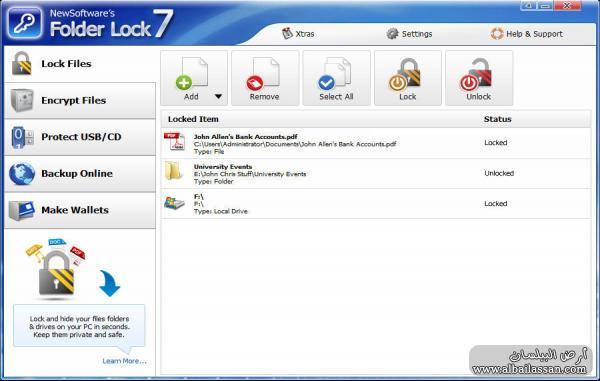Image resolution: width=600 pixels, height=381 pixels.
Task: Switch to the Lock Files section
Action: pyautogui.click(x=80, y=64)
